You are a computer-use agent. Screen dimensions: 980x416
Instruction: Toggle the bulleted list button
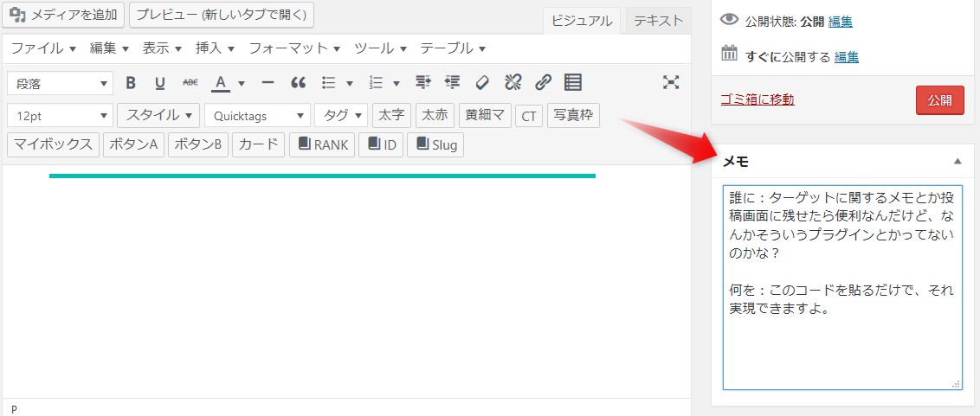point(329,83)
